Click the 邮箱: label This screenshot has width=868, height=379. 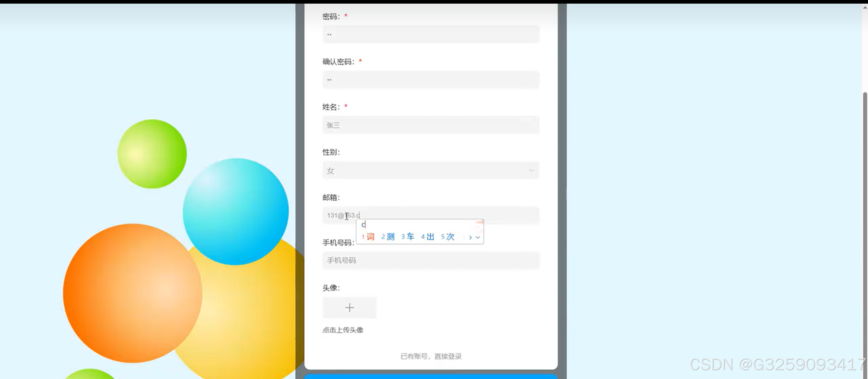coord(331,197)
